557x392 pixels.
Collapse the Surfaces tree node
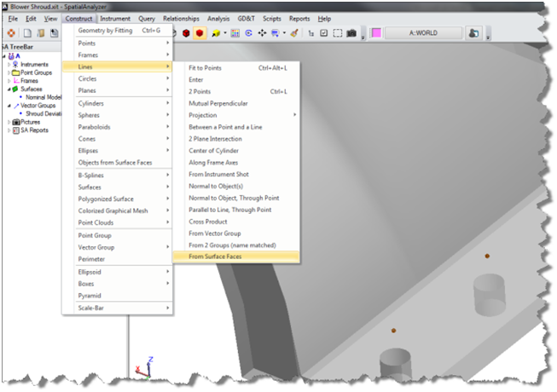(9, 89)
